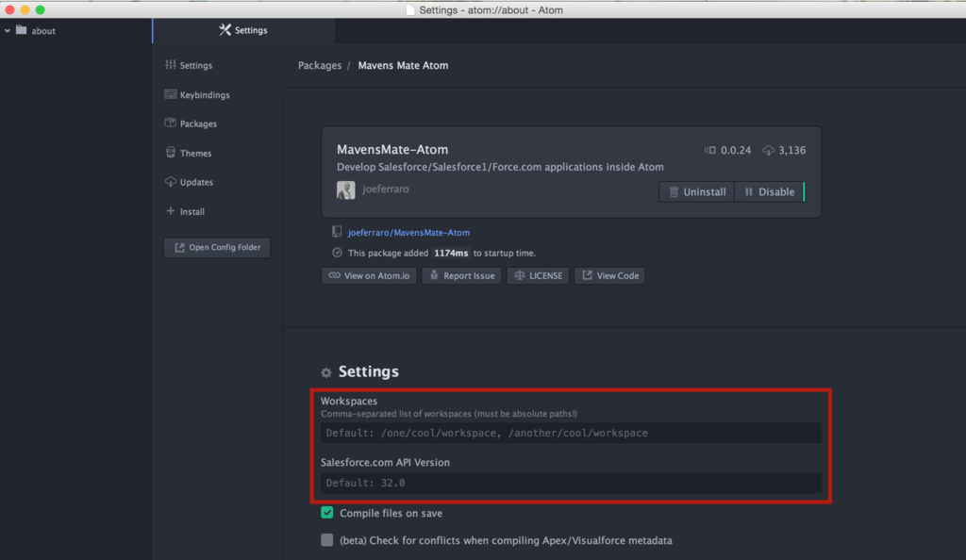This screenshot has width=966, height=560.
Task: Click the cloud download icon
Action: click(769, 150)
